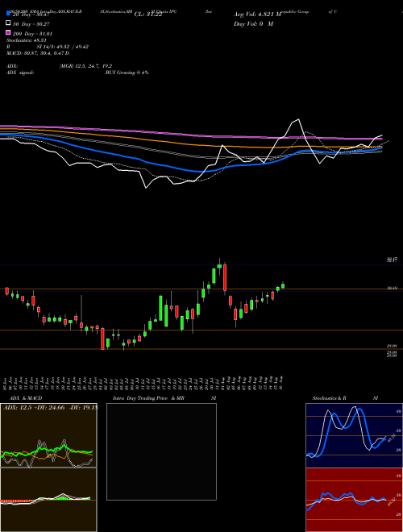The width and height of the screenshot is (403, 532).
Task: Click the 'Day Vol: 0 M' text
Action: (x=253, y=23)
